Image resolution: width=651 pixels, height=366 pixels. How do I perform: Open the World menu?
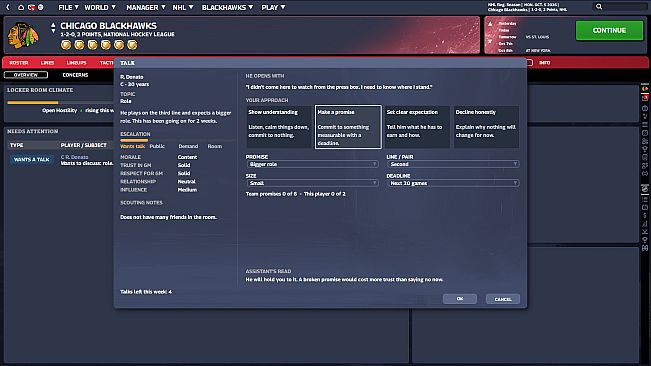tap(100, 7)
